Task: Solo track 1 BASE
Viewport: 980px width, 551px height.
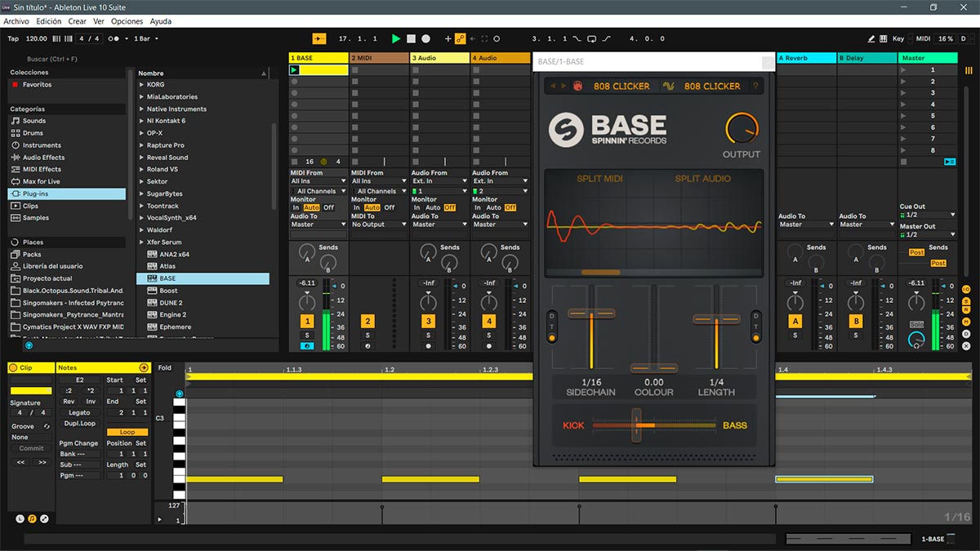Action: pos(307,335)
